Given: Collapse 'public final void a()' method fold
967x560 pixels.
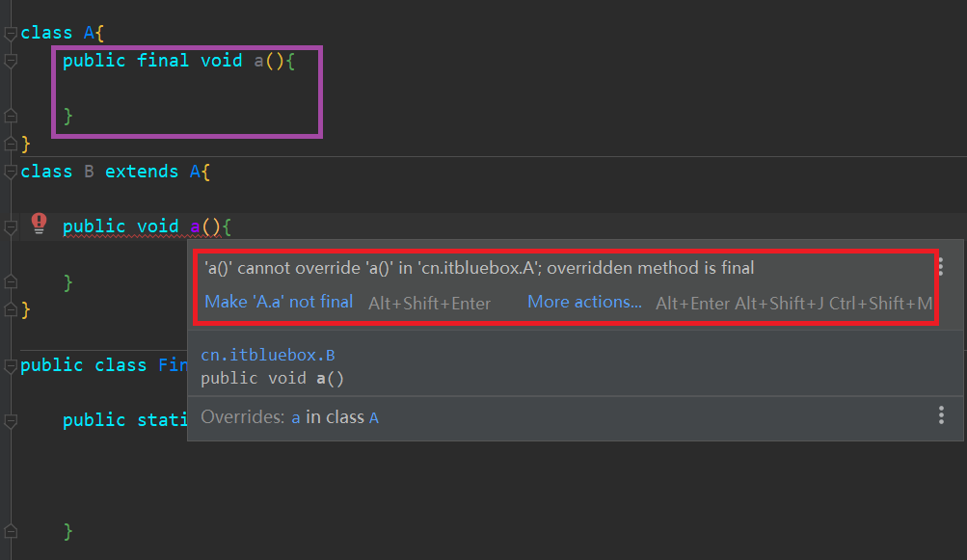Looking at the screenshot, I should click(x=11, y=61).
